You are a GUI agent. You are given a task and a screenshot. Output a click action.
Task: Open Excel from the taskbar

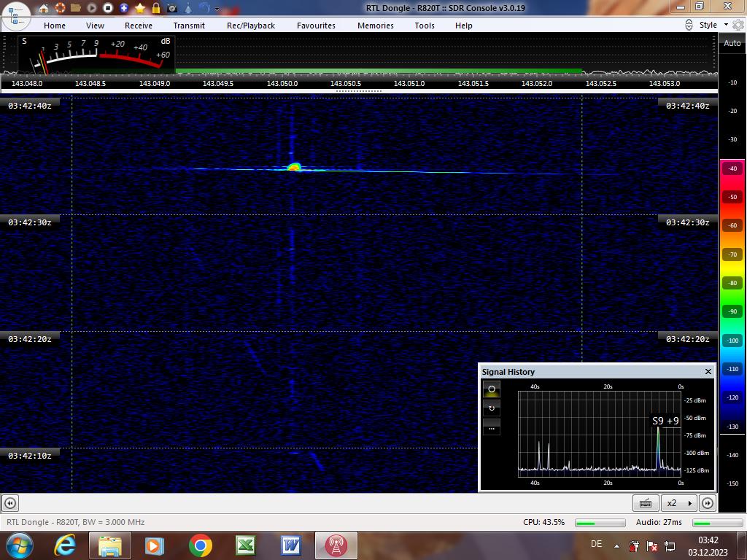pyautogui.click(x=245, y=545)
